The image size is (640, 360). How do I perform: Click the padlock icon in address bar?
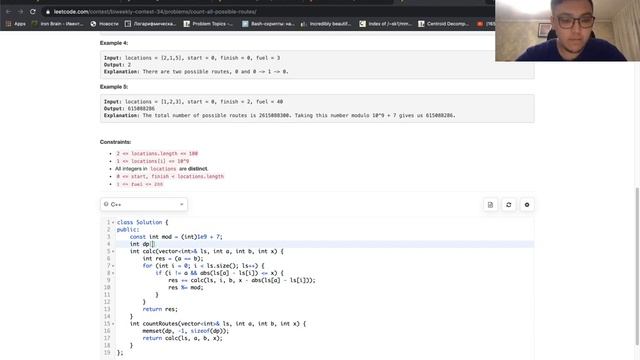tap(48, 12)
